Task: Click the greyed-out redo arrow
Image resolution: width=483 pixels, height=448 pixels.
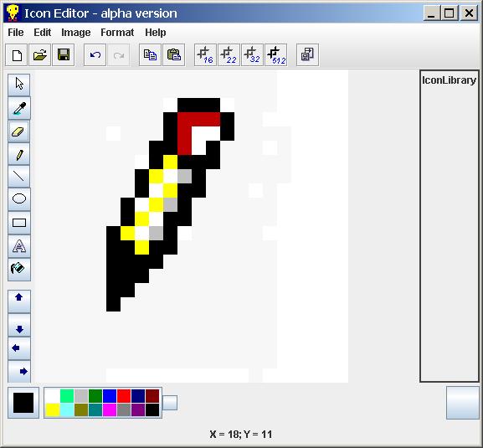Action: [x=118, y=55]
